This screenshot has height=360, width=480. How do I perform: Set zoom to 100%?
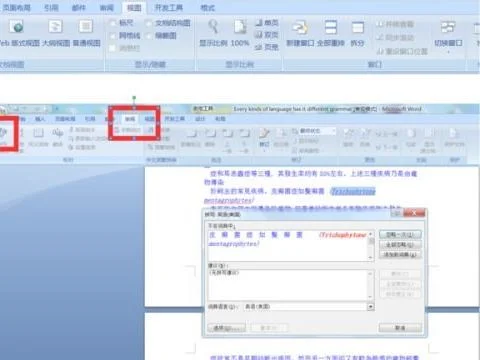click(x=240, y=33)
